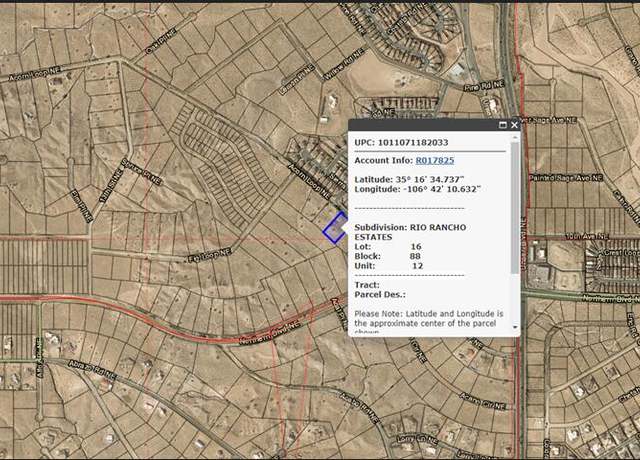Viewport: 640px width, 460px height.
Task: Click the popup's vertical scrollbar thumb
Action: pos(515,207)
